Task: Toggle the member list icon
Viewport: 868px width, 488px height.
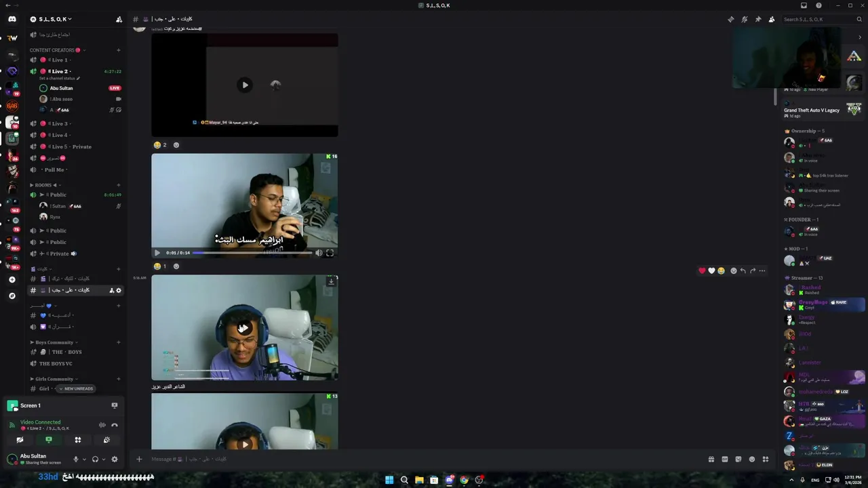Action: [x=772, y=19]
